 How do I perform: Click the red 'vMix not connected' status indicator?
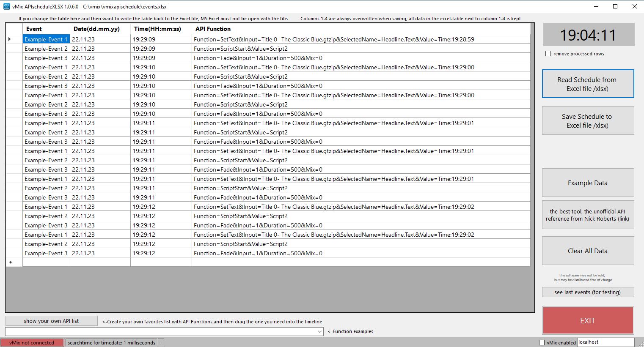pyautogui.click(x=32, y=343)
